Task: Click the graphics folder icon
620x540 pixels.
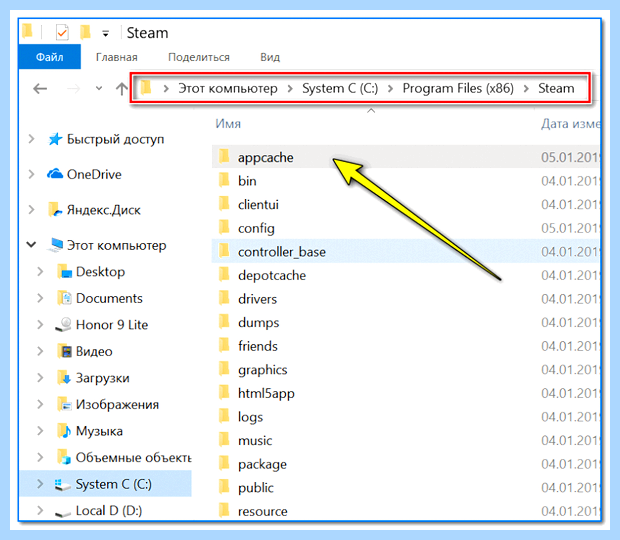Action: tap(224, 369)
